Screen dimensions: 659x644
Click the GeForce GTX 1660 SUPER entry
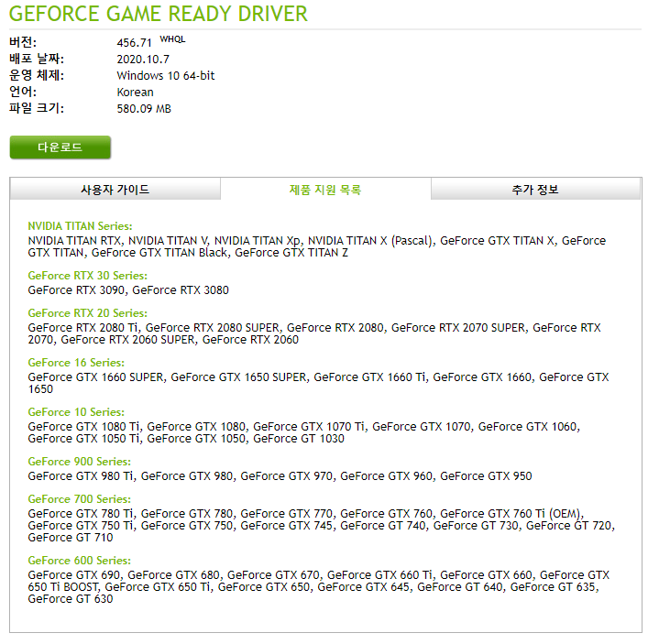95,377
